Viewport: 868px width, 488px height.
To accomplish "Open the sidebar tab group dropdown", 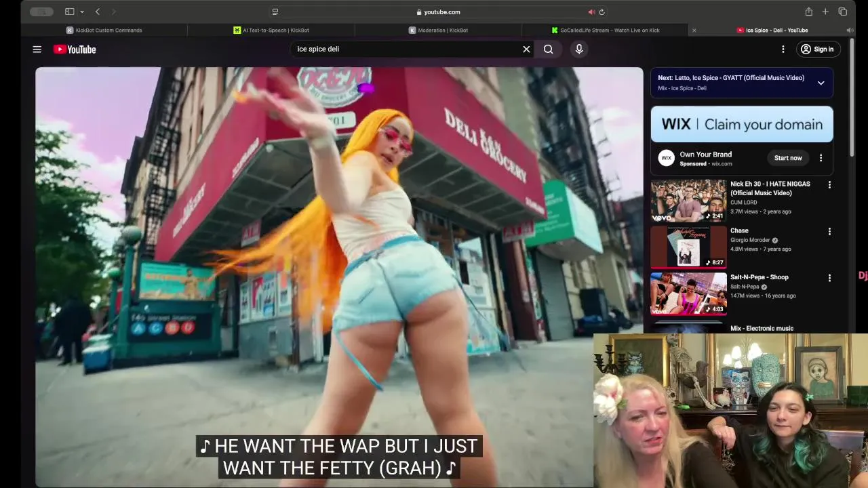I will click(82, 12).
